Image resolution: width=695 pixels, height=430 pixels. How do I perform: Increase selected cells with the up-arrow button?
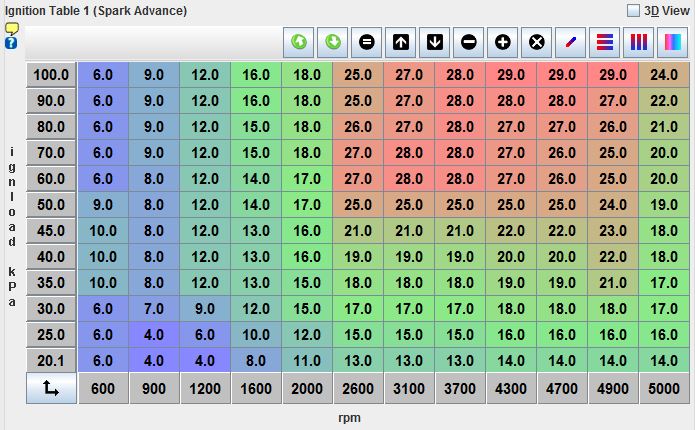coord(401,42)
